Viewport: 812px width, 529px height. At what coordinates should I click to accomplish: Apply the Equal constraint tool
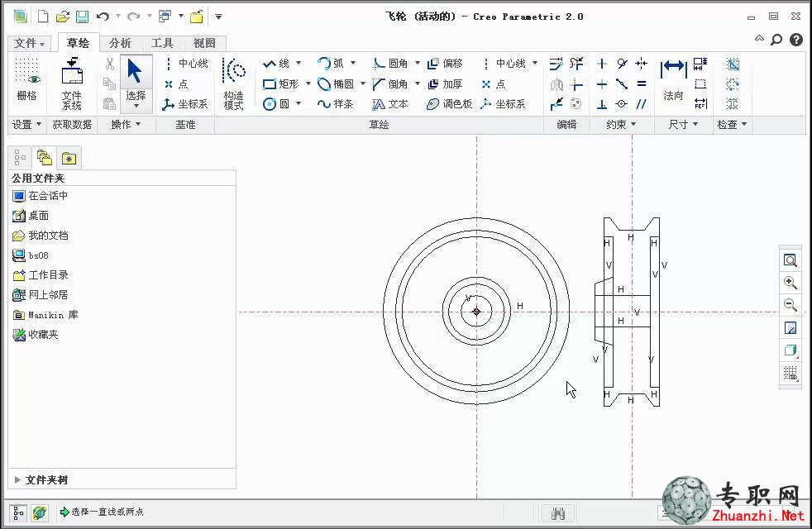(642, 83)
